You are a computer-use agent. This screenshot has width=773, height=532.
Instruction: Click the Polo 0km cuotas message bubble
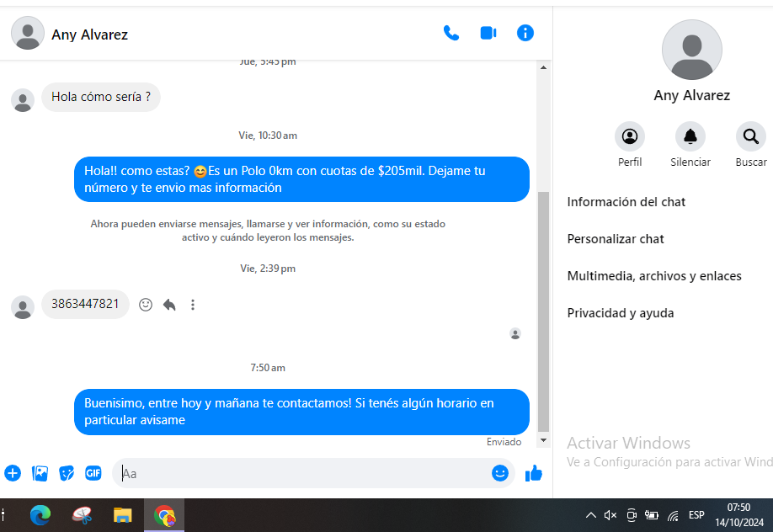coord(301,179)
